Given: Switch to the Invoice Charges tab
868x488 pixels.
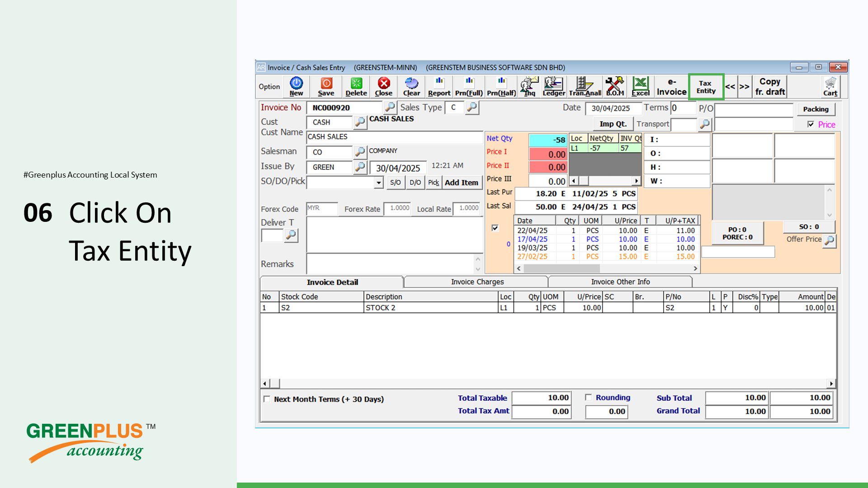Looking at the screenshot, I should pos(477,282).
